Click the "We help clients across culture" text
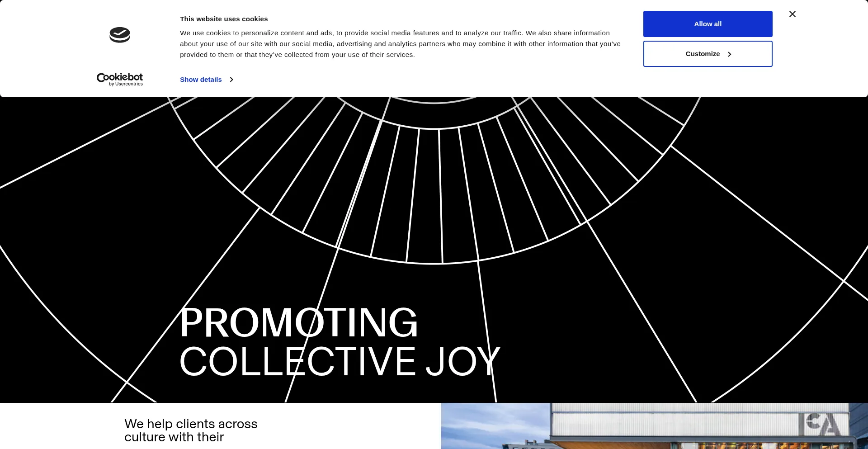The image size is (868, 449). [191, 430]
